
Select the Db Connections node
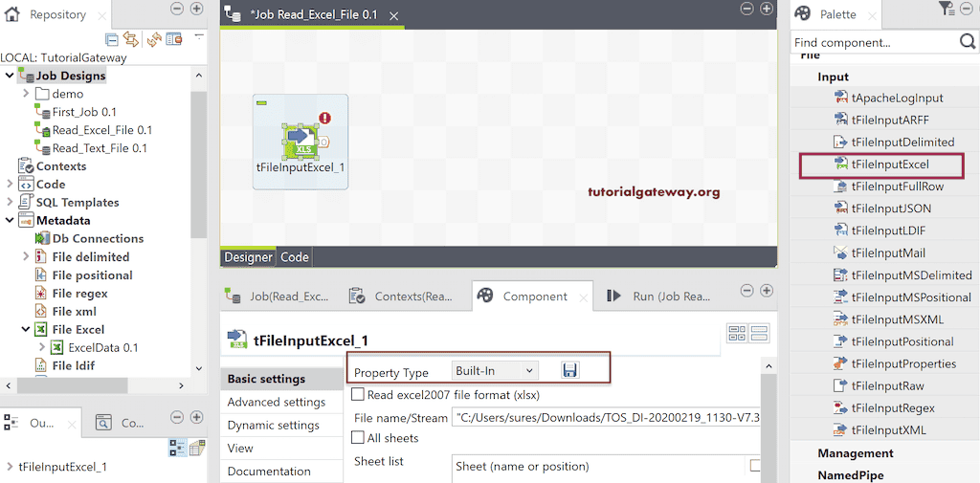pyautogui.click(x=90, y=239)
